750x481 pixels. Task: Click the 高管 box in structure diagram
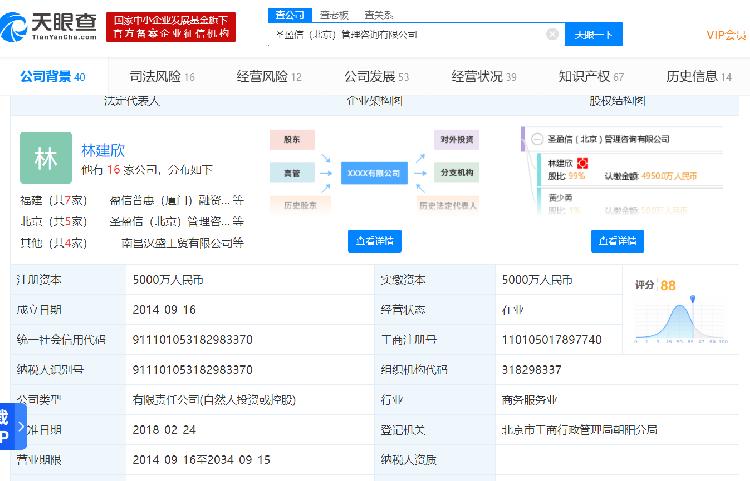tap(292, 173)
